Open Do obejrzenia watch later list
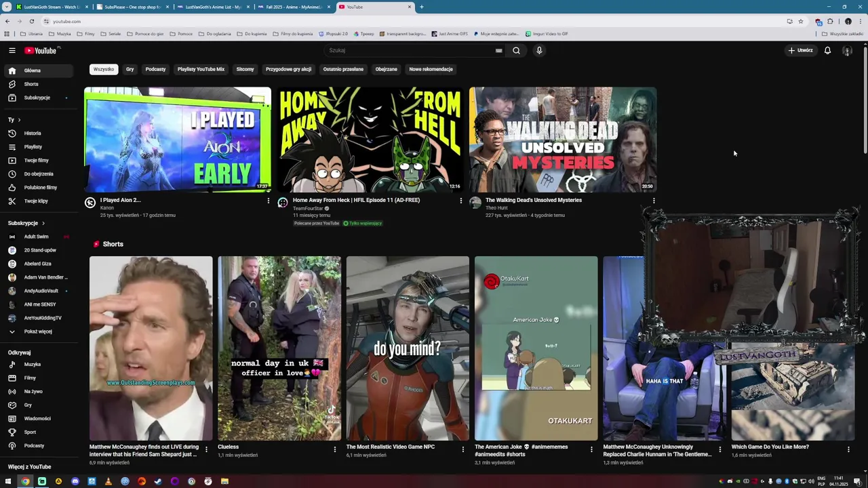The height and width of the screenshot is (488, 868). click(38, 174)
